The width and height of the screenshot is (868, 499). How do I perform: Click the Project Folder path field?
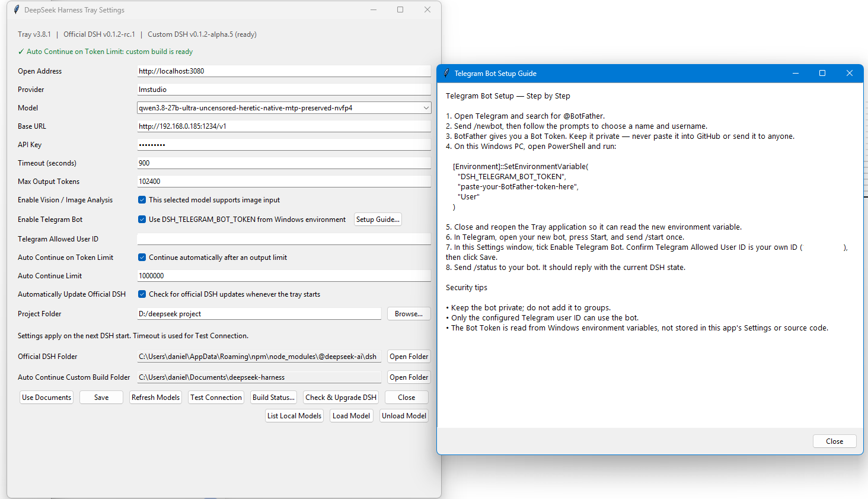[259, 314]
